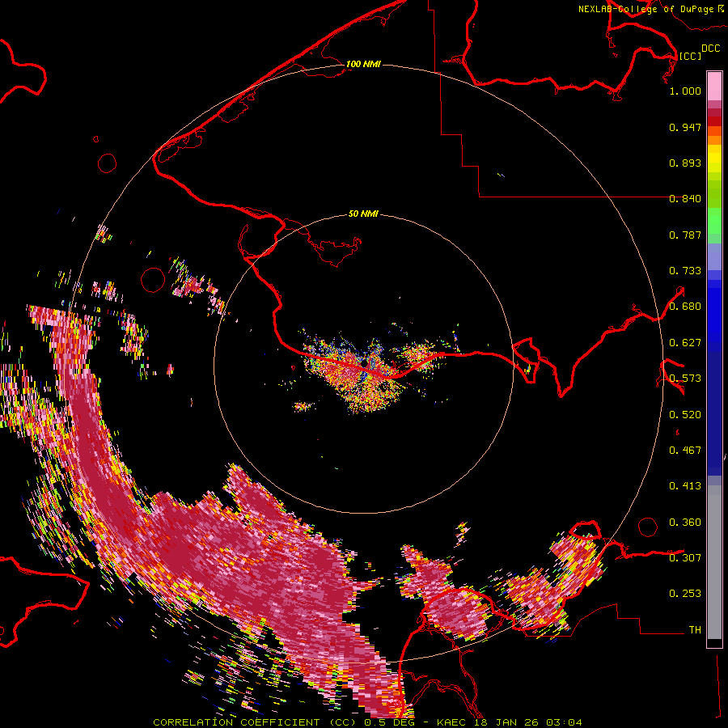This screenshot has height=728, width=728.
Task: Click the 0.840 color scale value
Action: [685, 199]
